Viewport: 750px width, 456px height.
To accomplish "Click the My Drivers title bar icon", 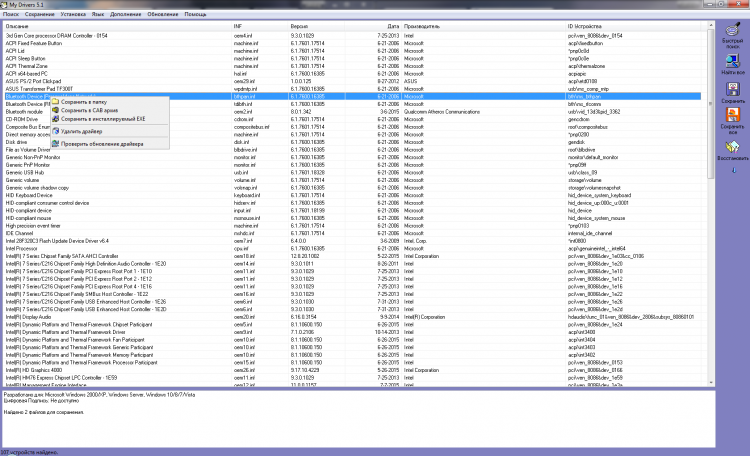I will 4,4.
